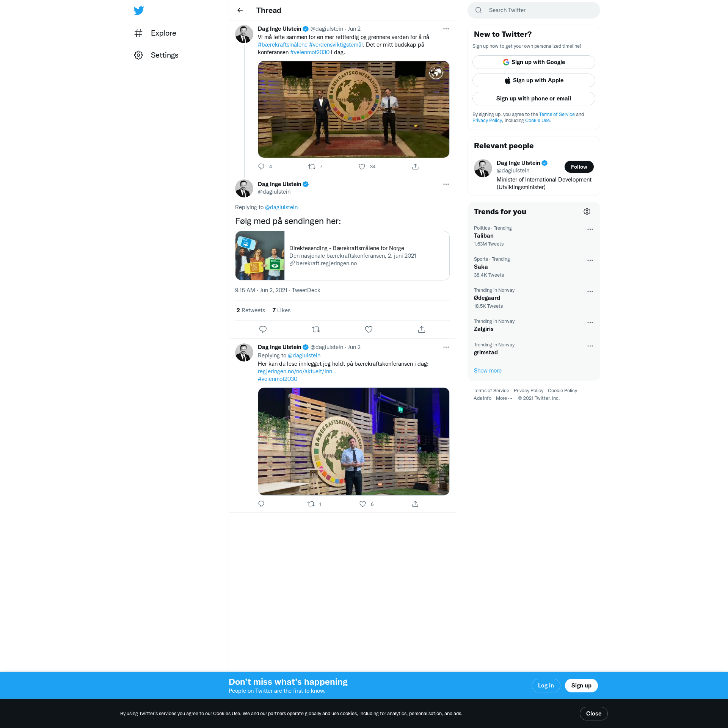Open more options for Ødegaard trend
The image size is (728, 728).
(x=590, y=291)
